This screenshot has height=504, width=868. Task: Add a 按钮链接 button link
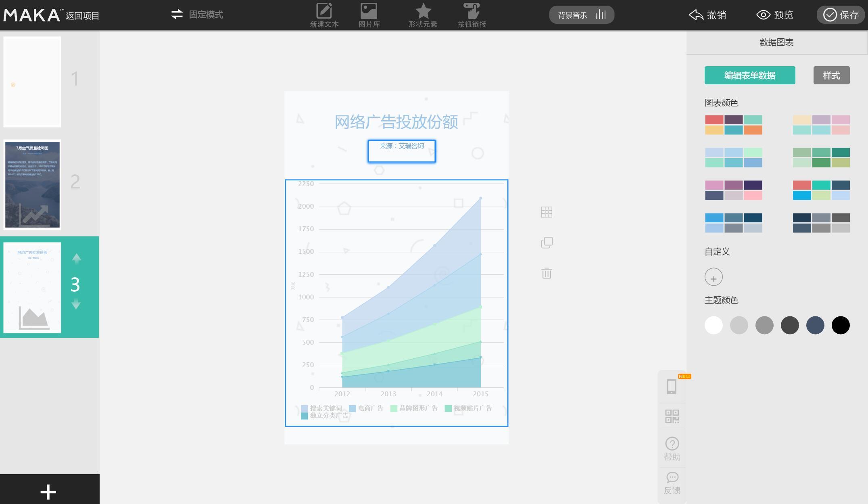(x=472, y=15)
